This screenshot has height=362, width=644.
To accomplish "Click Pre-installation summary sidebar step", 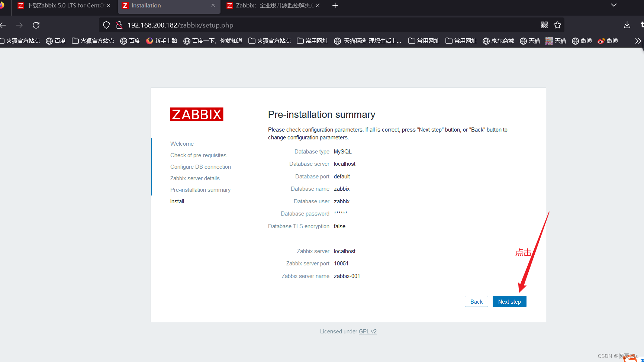I will pos(200,190).
